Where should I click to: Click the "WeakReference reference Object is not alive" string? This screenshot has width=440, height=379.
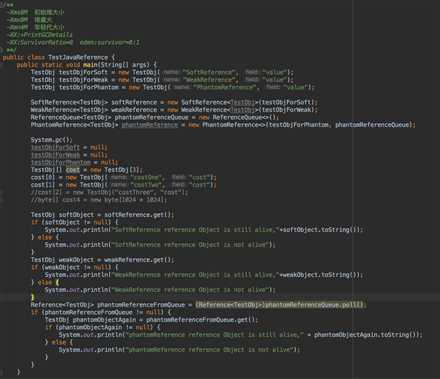(x=191, y=290)
